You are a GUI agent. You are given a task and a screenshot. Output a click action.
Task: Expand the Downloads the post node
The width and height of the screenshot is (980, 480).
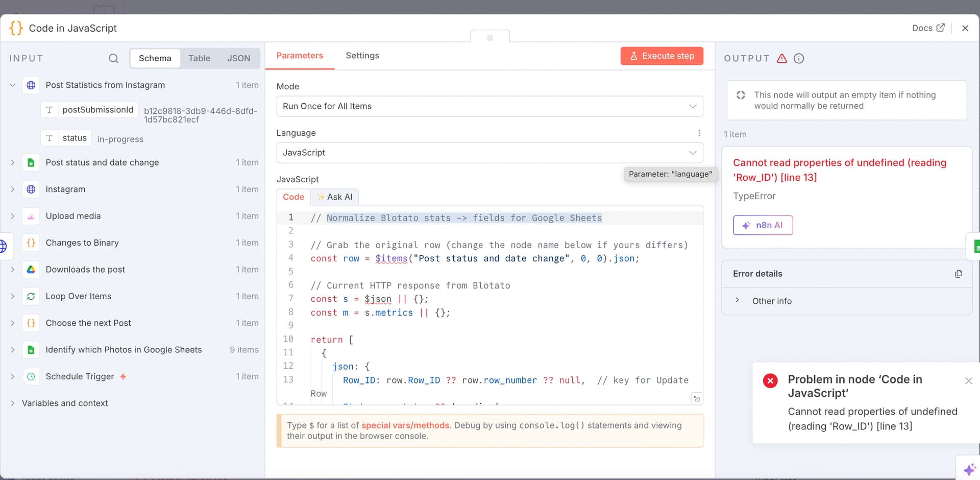pyautogui.click(x=13, y=270)
